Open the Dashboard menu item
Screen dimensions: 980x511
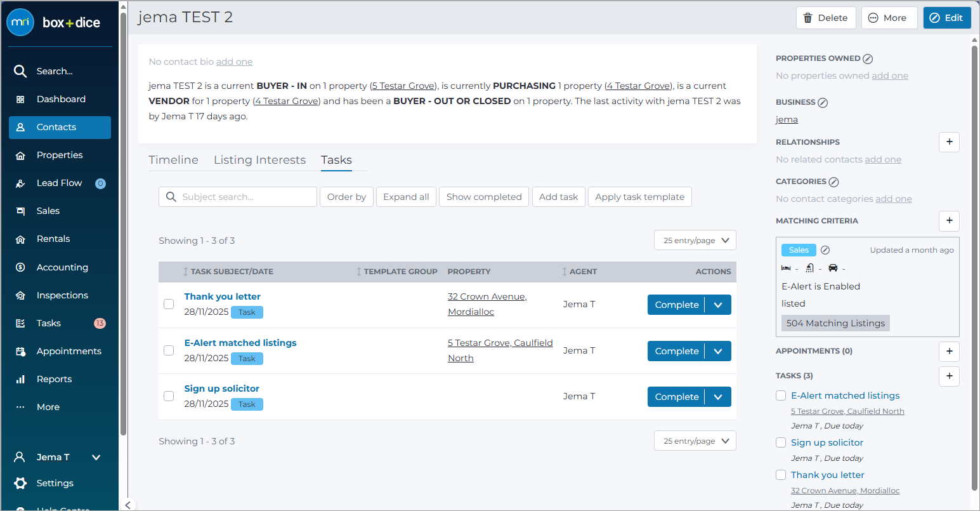[x=60, y=99]
